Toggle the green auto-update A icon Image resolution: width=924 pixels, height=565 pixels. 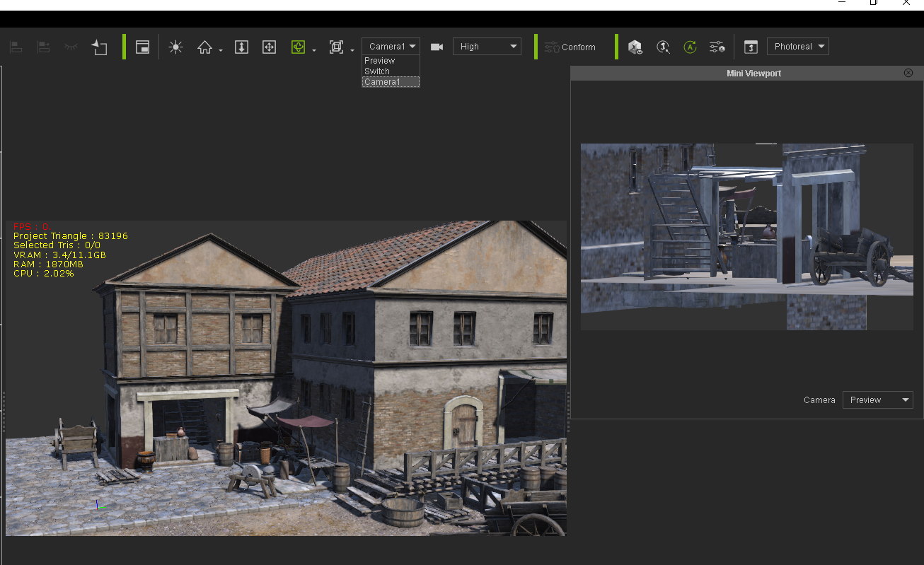point(691,47)
